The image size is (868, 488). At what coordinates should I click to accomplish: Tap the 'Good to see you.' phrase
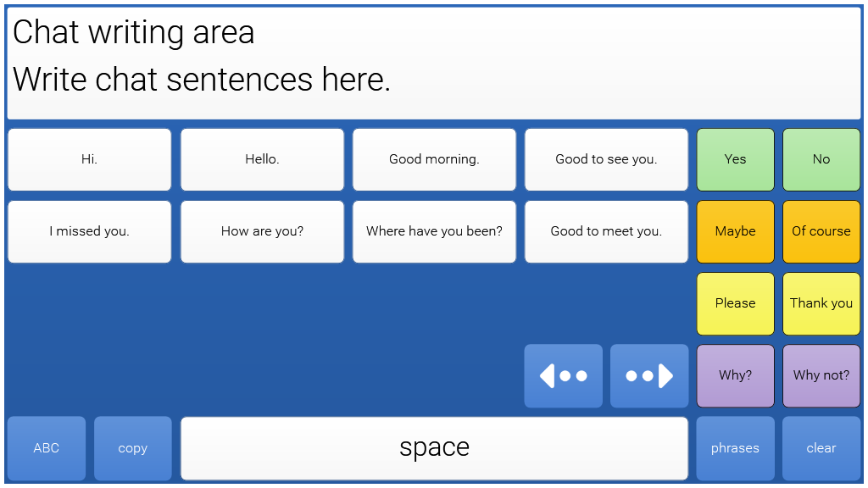click(606, 159)
